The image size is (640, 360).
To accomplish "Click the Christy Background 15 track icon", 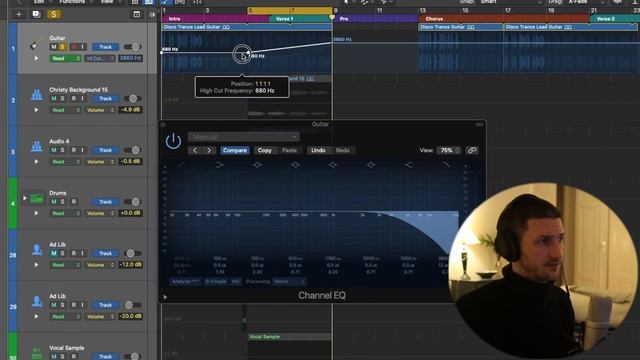I will 37,95.
